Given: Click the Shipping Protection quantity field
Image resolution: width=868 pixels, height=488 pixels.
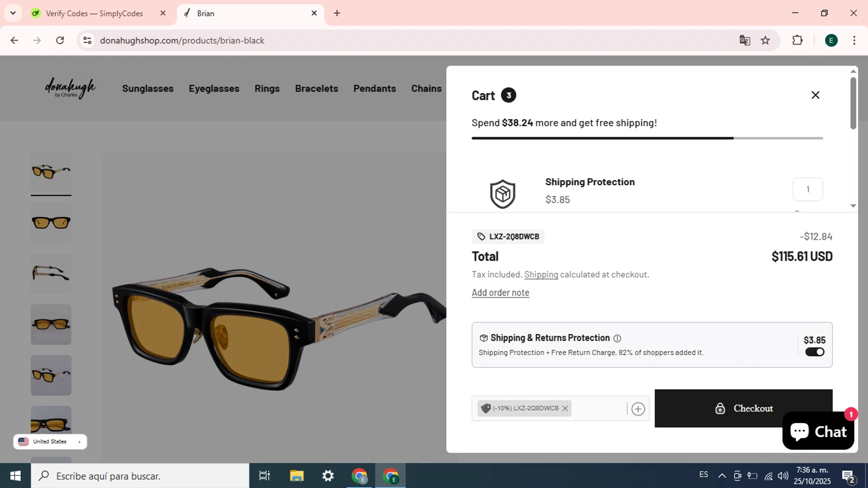Looking at the screenshot, I should click(808, 190).
